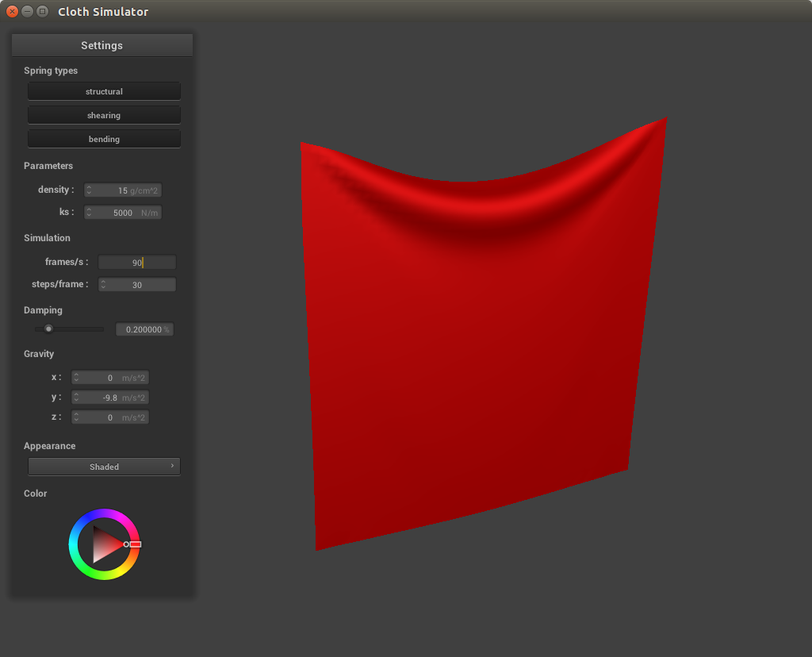Toggle the structural spring type button
Image resolution: width=812 pixels, height=657 pixels.
[104, 91]
